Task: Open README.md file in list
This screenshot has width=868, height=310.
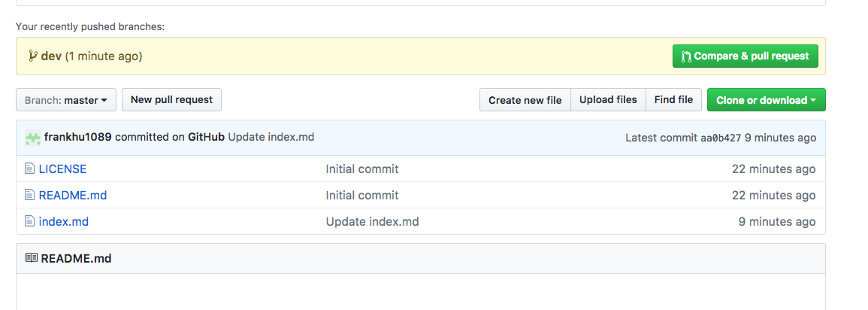Action: tap(72, 195)
